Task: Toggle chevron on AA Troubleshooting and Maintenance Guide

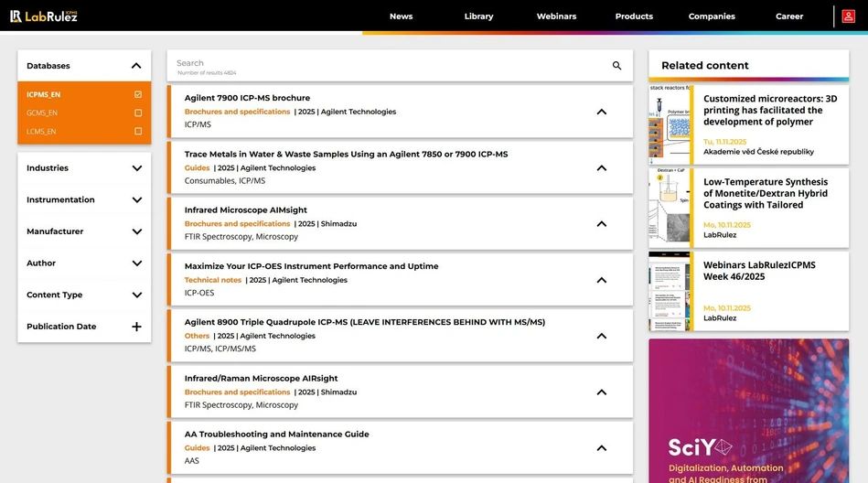Action: 601,448
